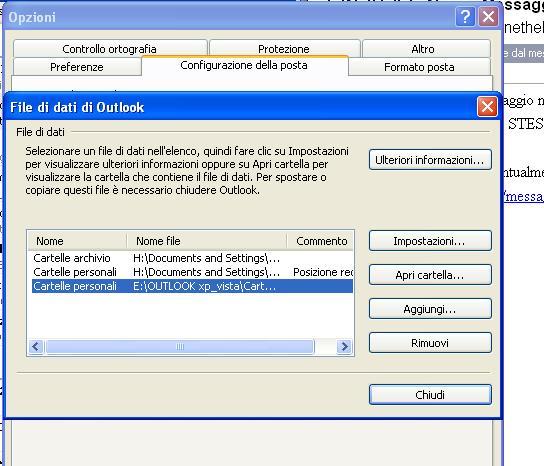
Task: Click the right scroll arrow of the file list
Action: [344, 346]
